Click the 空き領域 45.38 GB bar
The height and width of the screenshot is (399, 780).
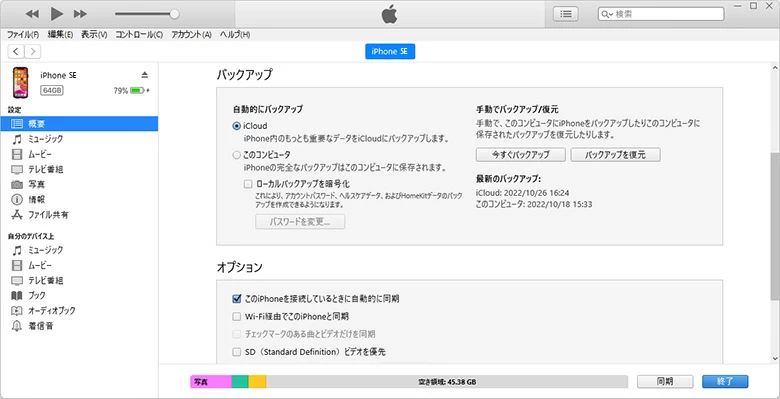click(x=447, y=382)
